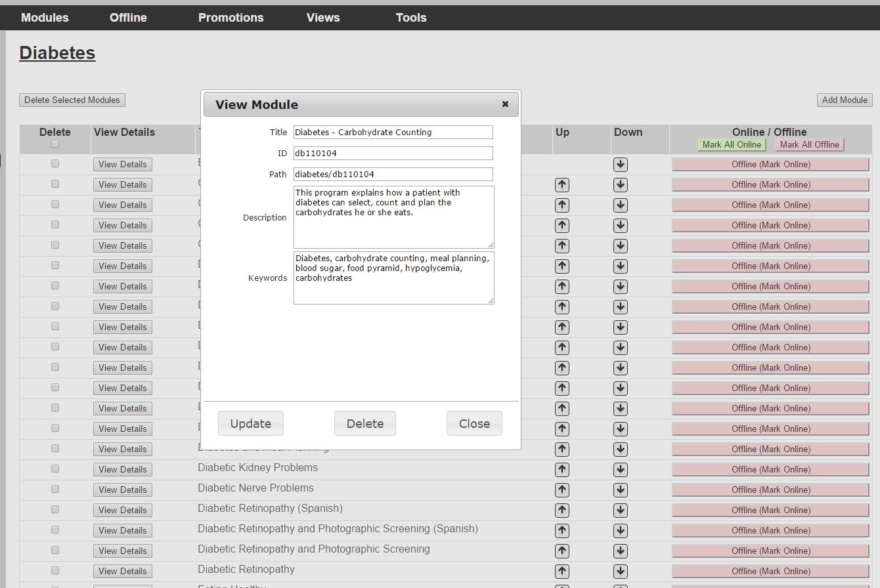Click down arrow for Diabetic Retinopathy (Spanish)
This screenshot has width=880, height=588.
click(x=621, y=511)
